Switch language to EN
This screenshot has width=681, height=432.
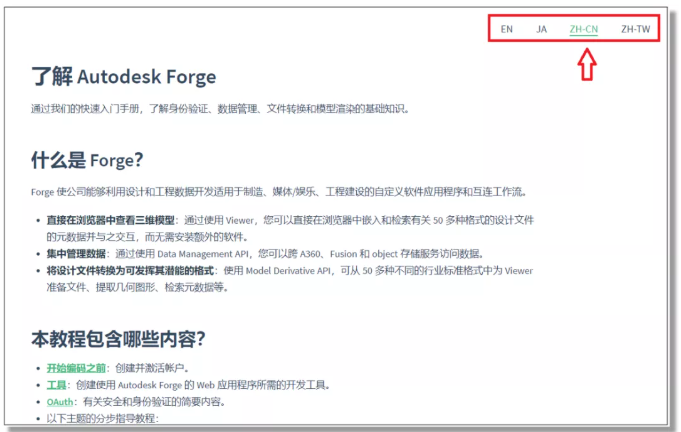506,29
